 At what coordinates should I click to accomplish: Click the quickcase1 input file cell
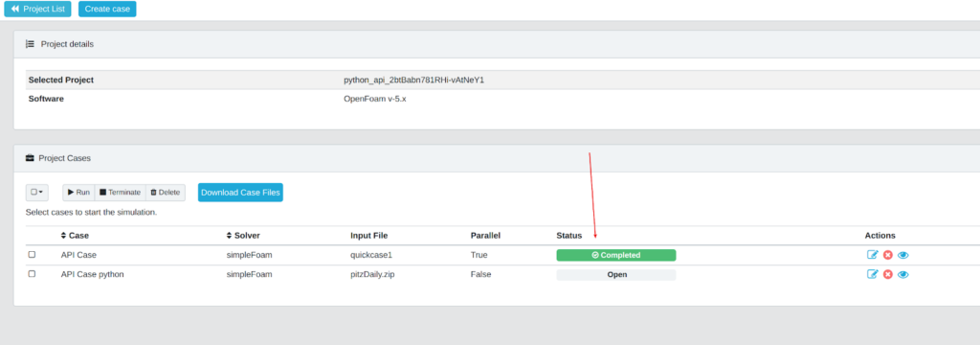371,255
